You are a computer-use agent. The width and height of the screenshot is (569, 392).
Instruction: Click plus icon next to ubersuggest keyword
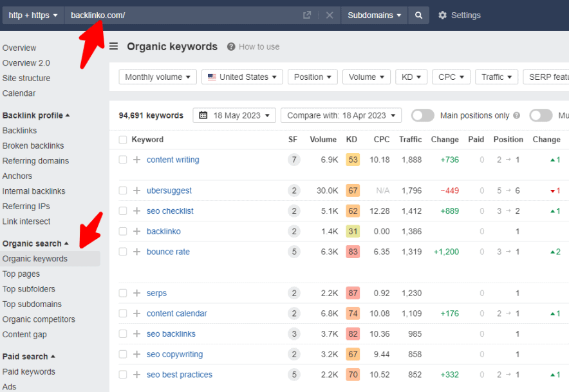click(136, 191)
